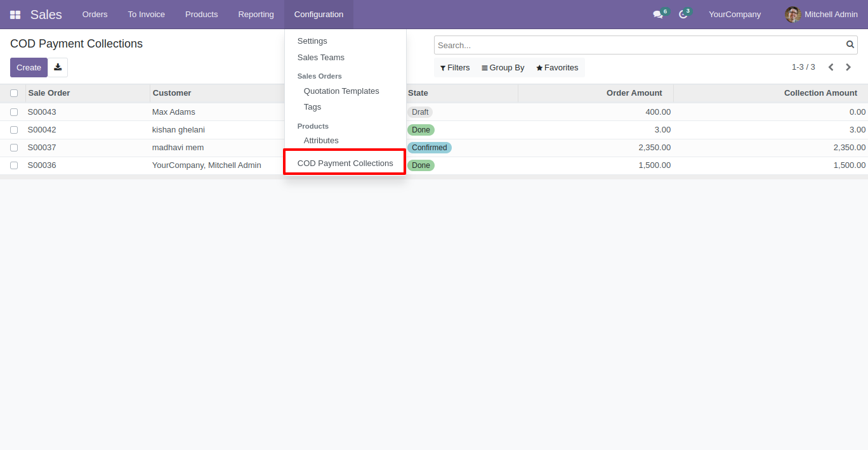Screen dimensions: 868x450
Task: Open the Reporting menu
Action: 256,15
